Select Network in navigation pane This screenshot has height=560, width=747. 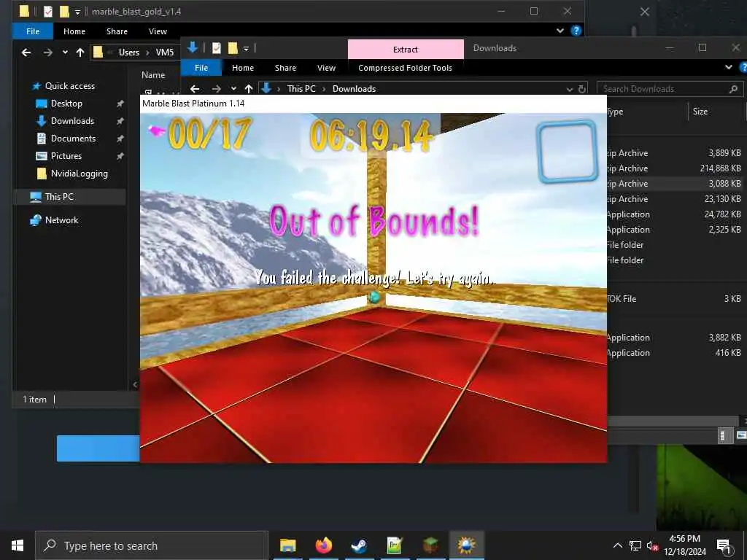click(61, 220)
